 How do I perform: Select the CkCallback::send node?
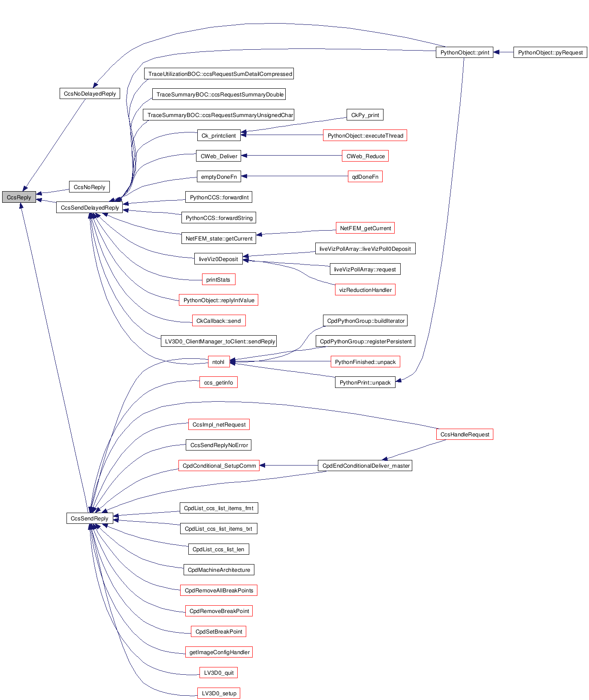(x=219, y=321)
